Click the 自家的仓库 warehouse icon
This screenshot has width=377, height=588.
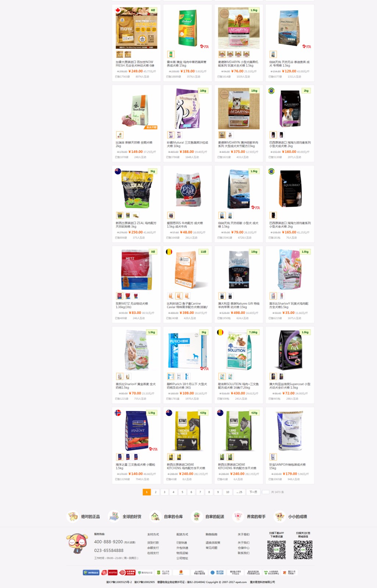coord(155,516)
